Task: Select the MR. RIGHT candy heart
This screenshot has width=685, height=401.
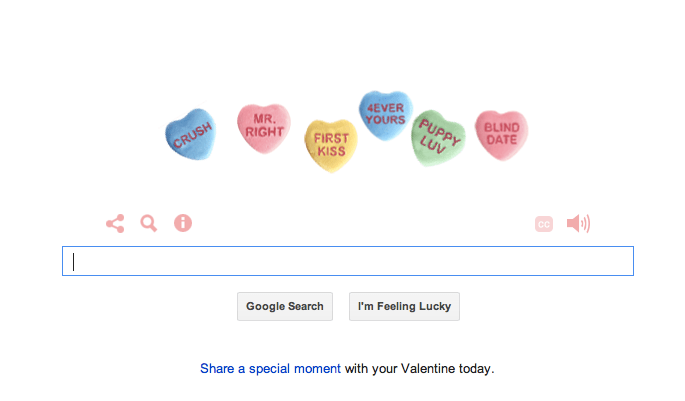Action: [264, 127]
